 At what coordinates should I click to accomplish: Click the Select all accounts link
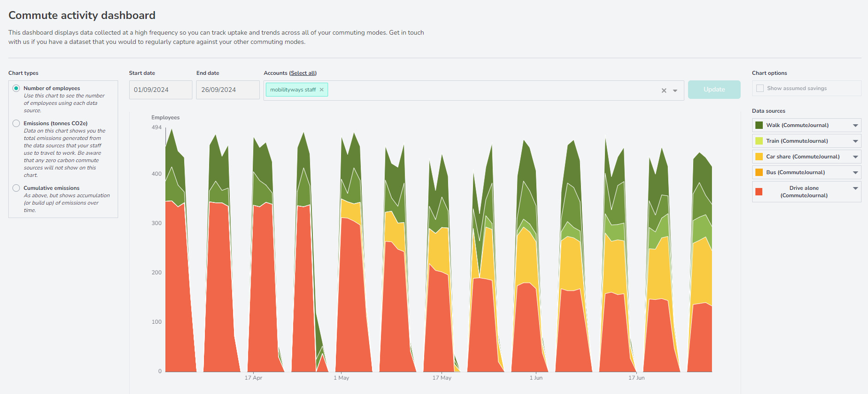point(303,73)
